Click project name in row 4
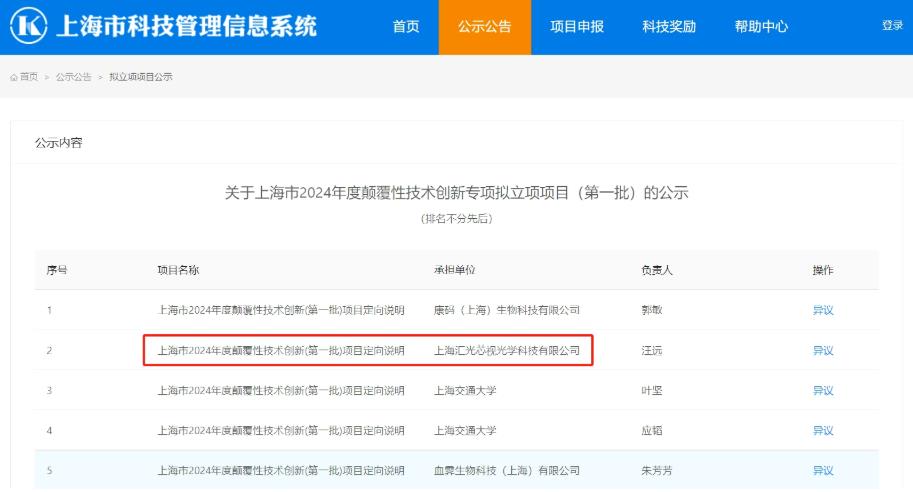This screenshot has width=913, height=492. pos(281,431)
